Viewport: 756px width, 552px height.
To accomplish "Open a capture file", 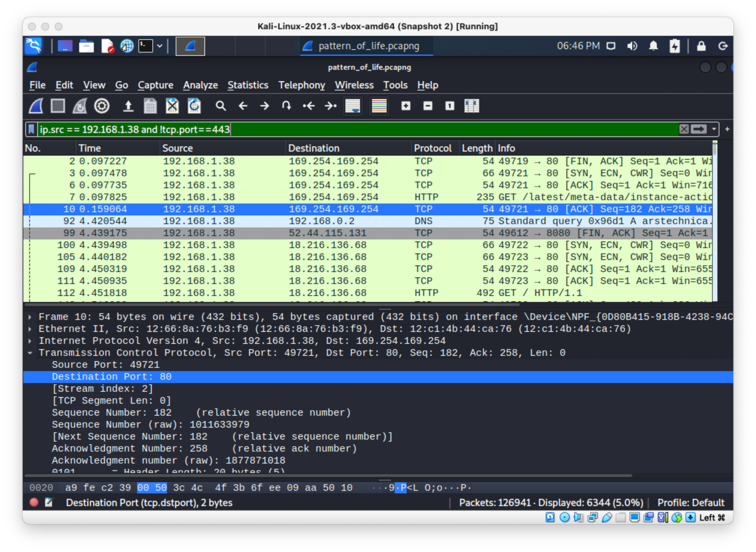I will point(128,106).
